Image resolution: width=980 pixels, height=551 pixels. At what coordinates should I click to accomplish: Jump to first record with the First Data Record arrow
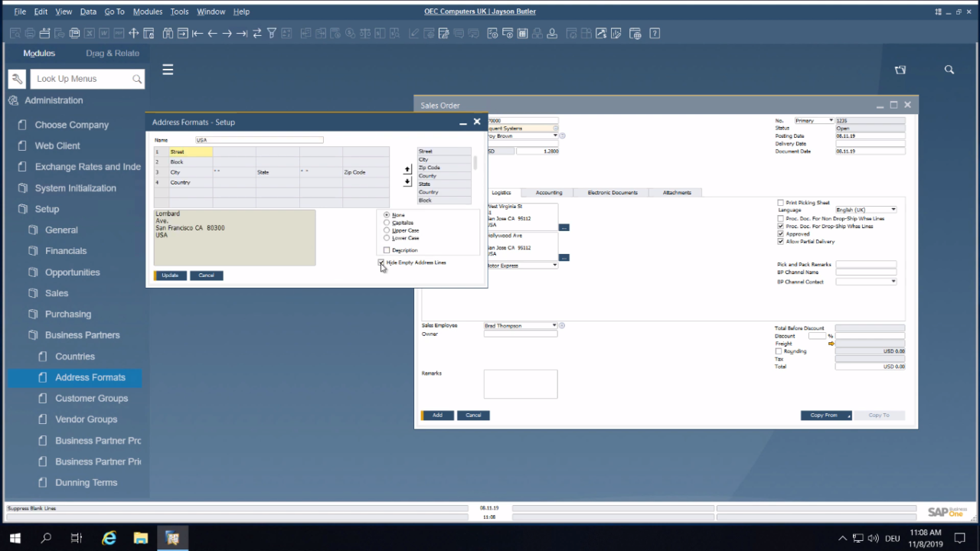(x=197, y=33)
